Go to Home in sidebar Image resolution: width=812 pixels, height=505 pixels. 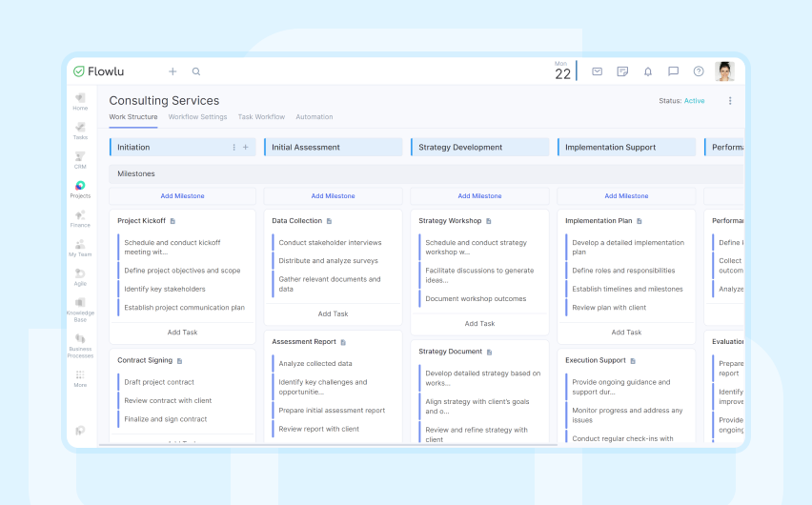(x=80, y=102)
